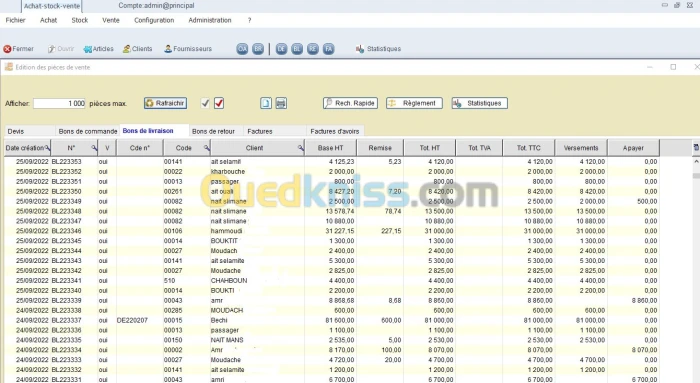The width and height of the screenshot is (700, 383).
Task: Open the Fichier menu
Action: point(16,20)
